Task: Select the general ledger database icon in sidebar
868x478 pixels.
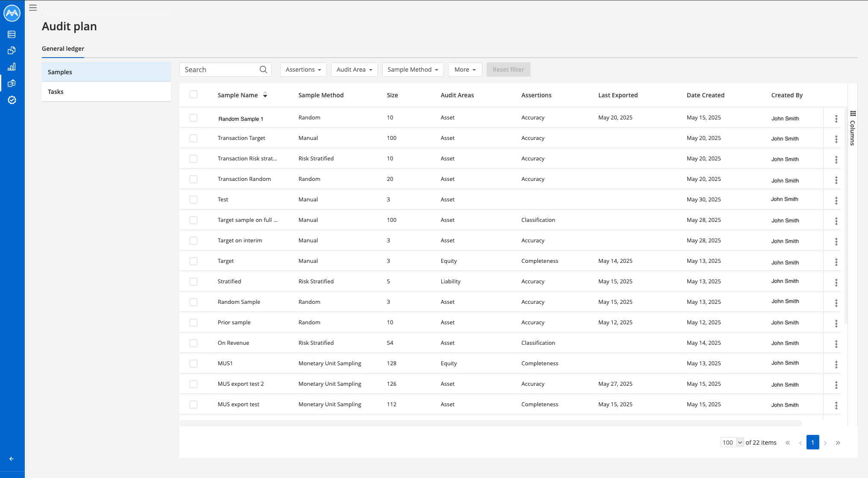Action: 12,34
